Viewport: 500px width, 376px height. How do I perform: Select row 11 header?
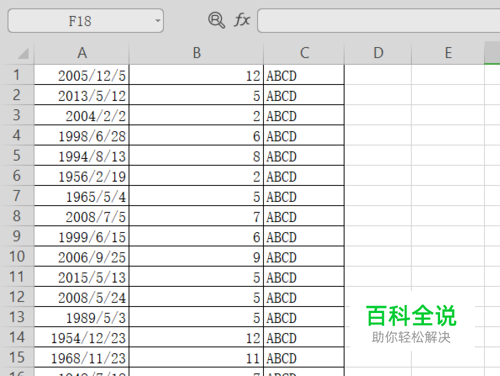[x=17, y=277]
